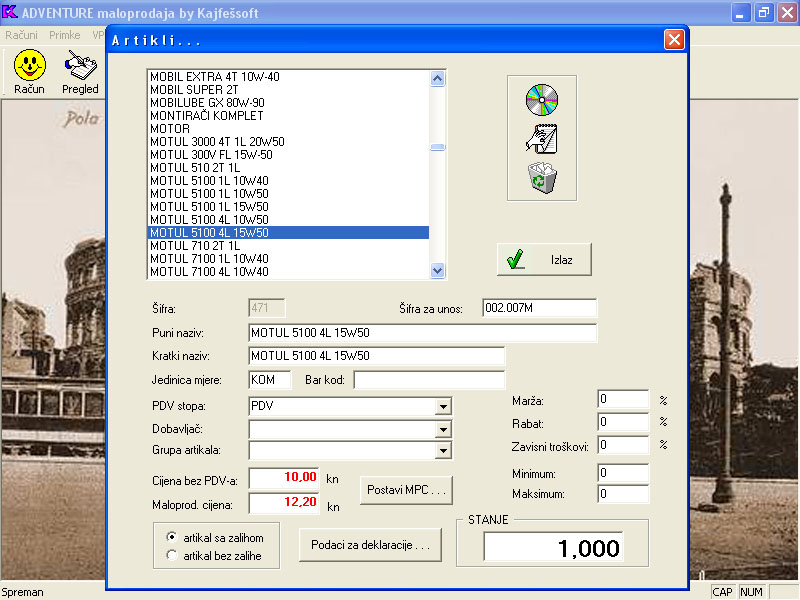Viewport: 800px width, 600px height.
Task: Close the Artikli dialog
Action: click(x=674, y=39)
